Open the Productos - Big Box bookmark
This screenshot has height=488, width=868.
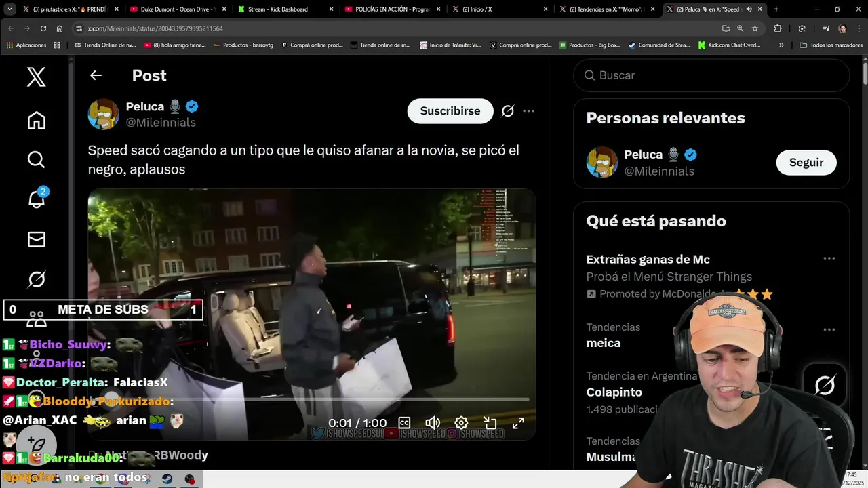pyautogui.click(x=589, y=45)
